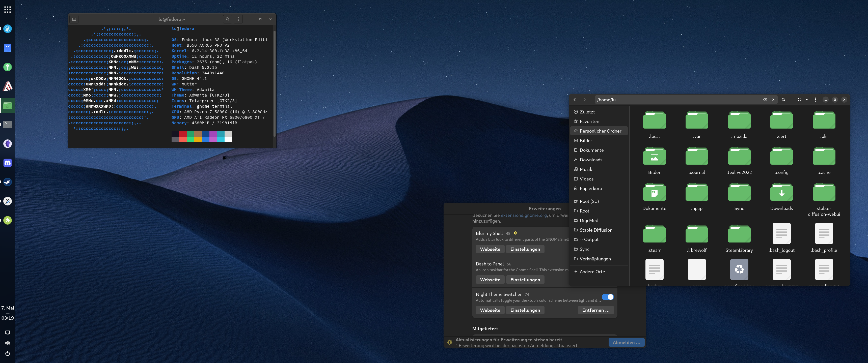Open search in the terminal window
The height and width of the screenshot is (363, 868).
coord(227,19)
